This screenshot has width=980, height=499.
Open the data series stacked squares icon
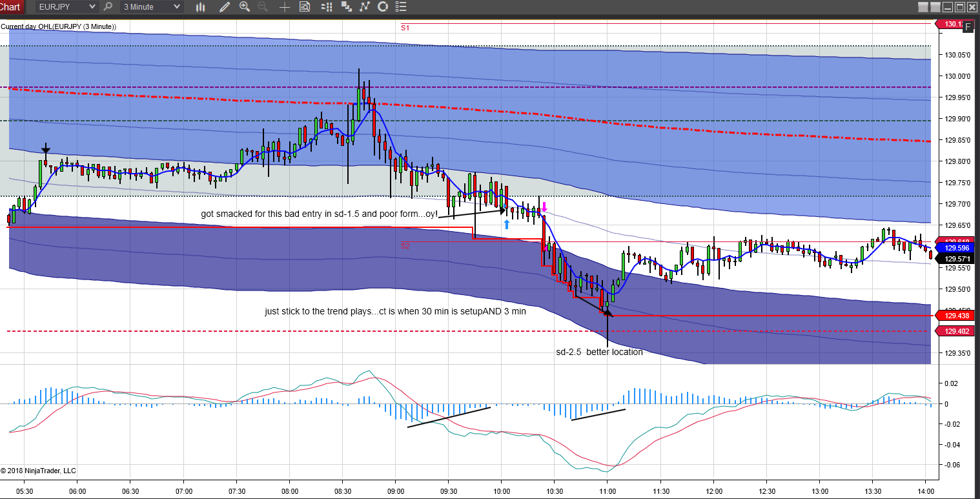(x=346, y=7)
